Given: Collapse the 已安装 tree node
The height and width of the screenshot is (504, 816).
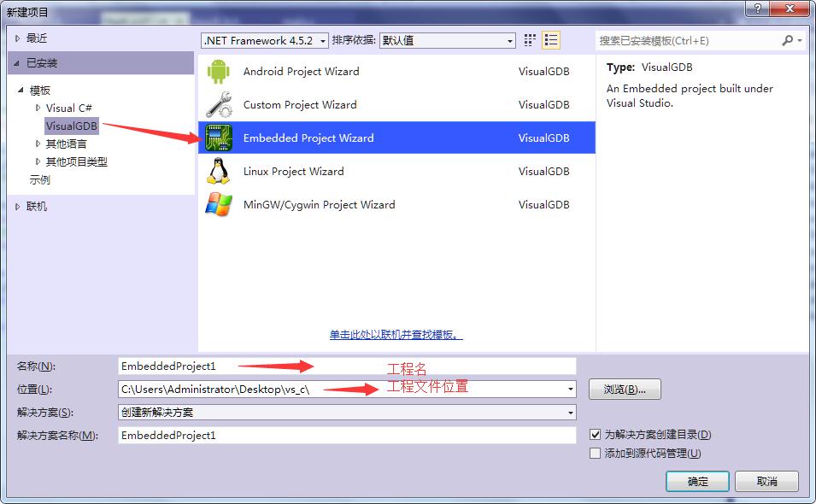Looking at the screenshot, I should coord(16,63).
